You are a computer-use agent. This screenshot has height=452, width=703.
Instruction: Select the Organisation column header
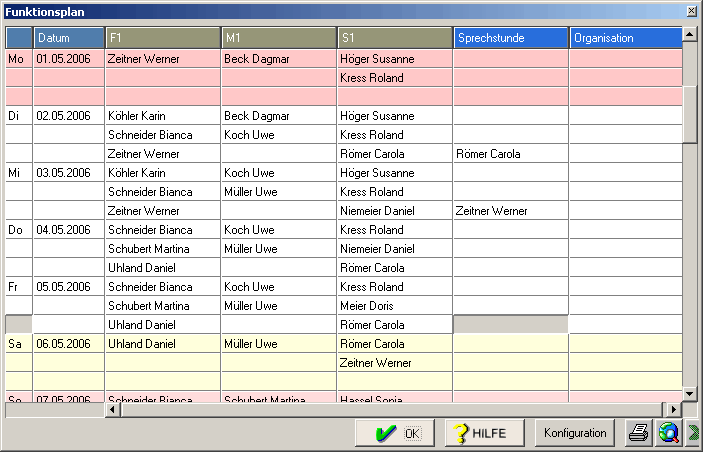pyautogui.click(x=625, y=38)
